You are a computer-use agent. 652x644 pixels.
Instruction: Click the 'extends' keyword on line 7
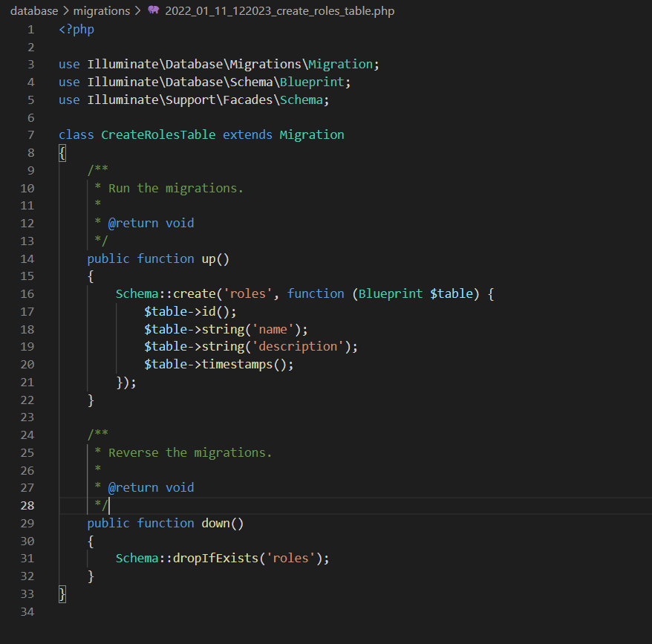point(247,134)
